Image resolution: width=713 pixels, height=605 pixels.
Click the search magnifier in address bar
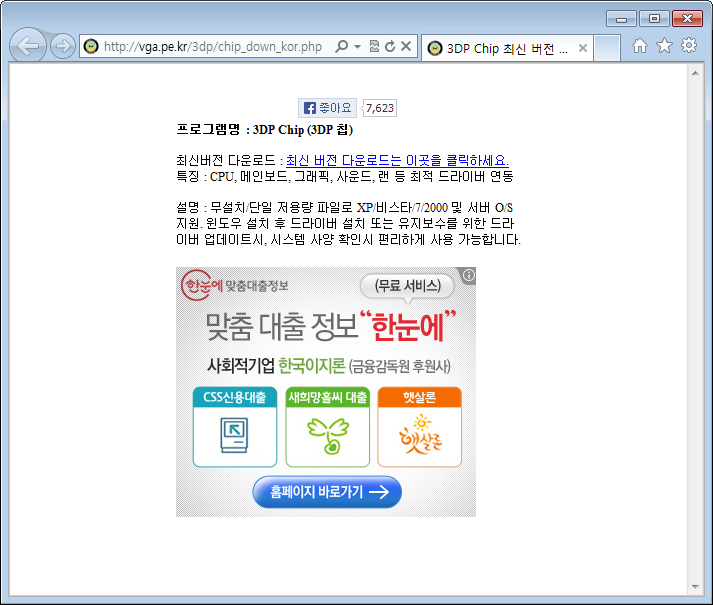(x=341, y=46)
